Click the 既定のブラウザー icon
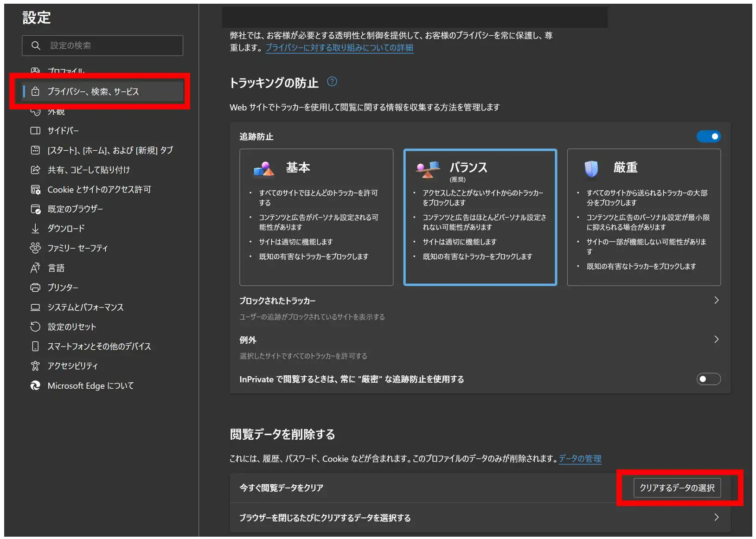The height and width of the screenshot is (539, 756). click(x=35, y=209)
